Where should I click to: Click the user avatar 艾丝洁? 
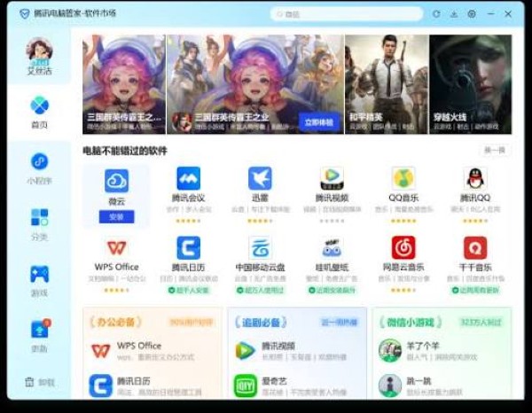click(39, 51)
